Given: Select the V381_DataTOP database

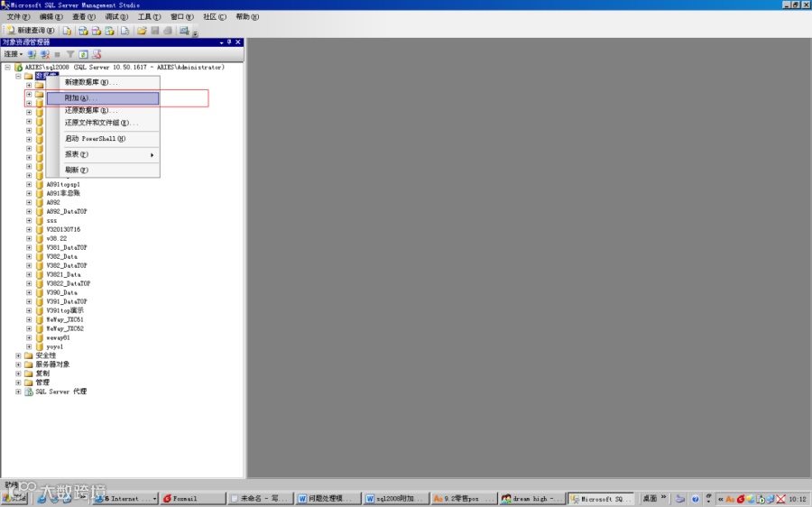Looking at the screenshot, I should click(x=67, y=247).
